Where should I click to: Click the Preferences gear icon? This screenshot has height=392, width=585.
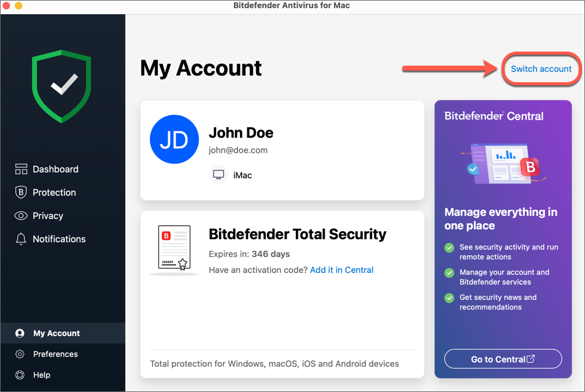pyautogui.click(x=20, y=354)
